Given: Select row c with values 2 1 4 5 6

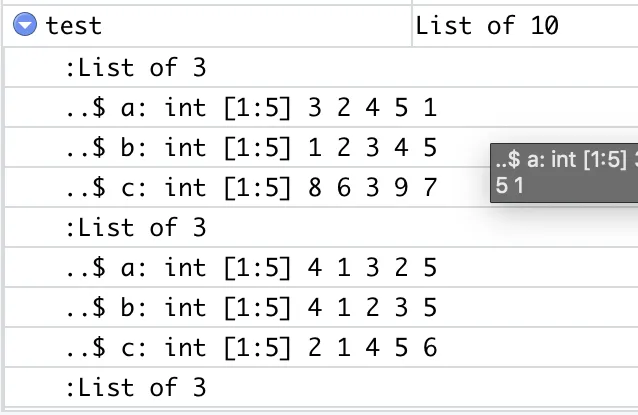Looking at the screenshot, I should pyautogui.click(x=321, y=347).
